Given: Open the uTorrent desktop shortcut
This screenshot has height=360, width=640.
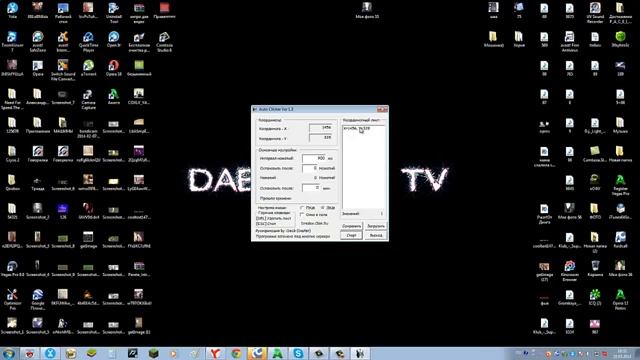Looking at the screenshot, I should pos(88,68).
